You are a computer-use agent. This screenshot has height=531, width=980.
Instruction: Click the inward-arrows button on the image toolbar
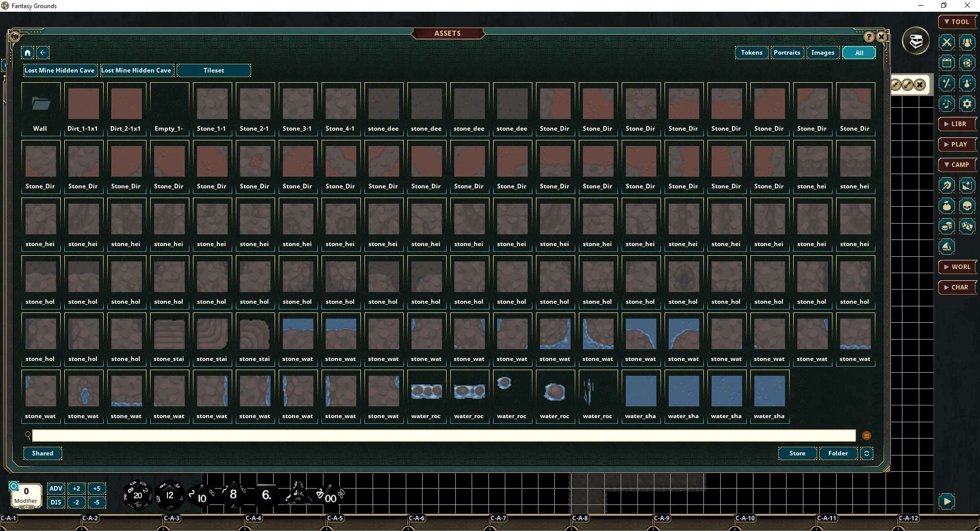[x=896, y=85]
